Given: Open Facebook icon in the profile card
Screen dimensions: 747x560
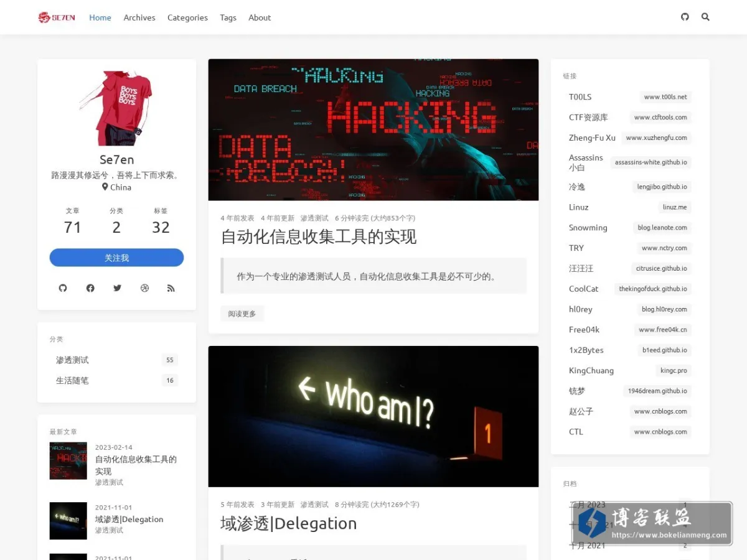Looking at the screenshot, I should (x=90, y=288).
